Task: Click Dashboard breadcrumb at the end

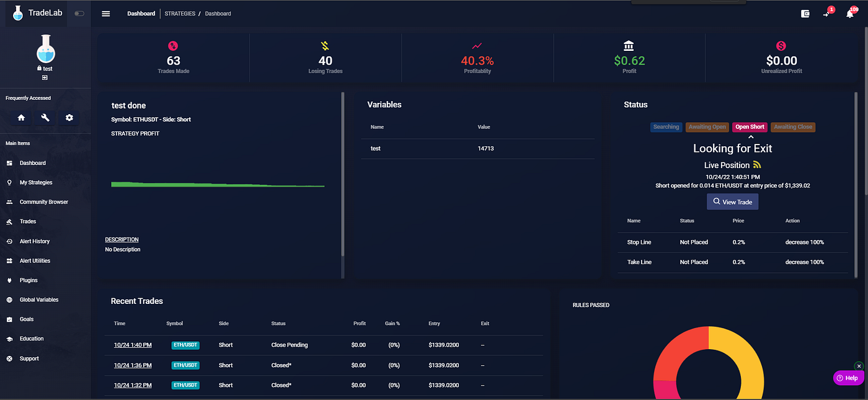Action: point(218,14)
